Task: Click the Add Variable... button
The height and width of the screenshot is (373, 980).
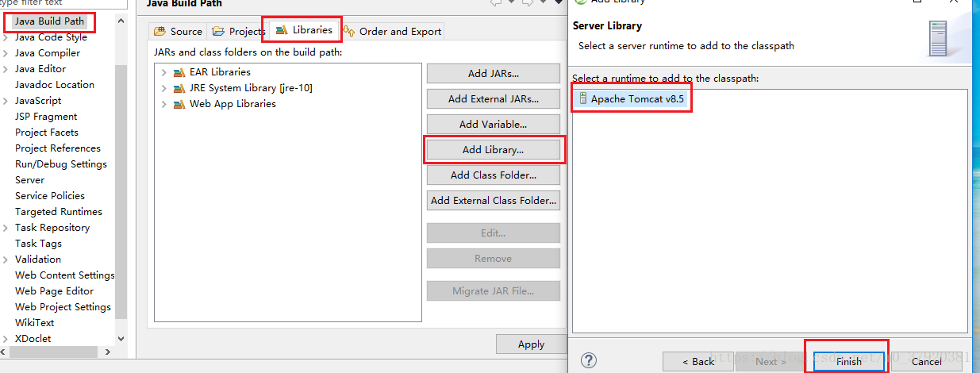Action: (493, 125)
